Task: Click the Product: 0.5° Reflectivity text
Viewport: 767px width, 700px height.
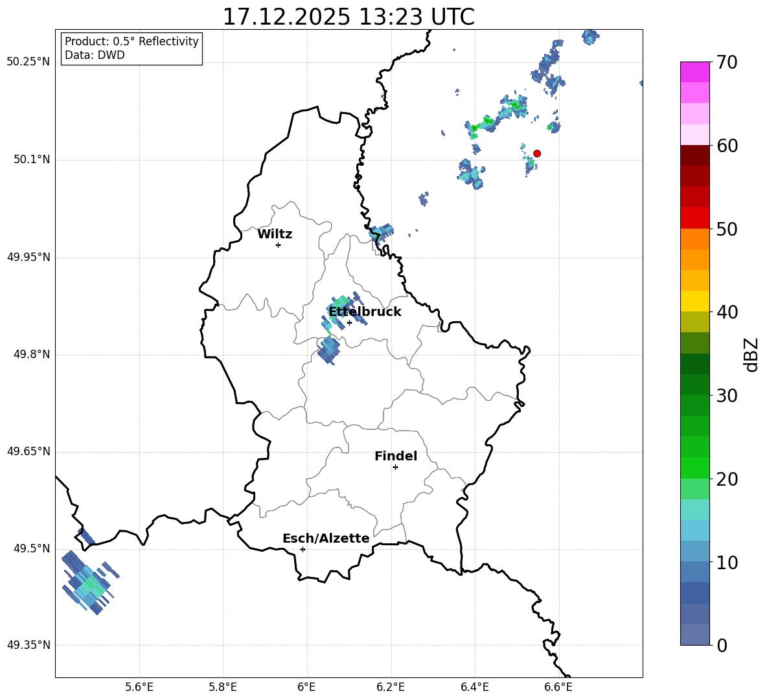Action: point(132,41)
